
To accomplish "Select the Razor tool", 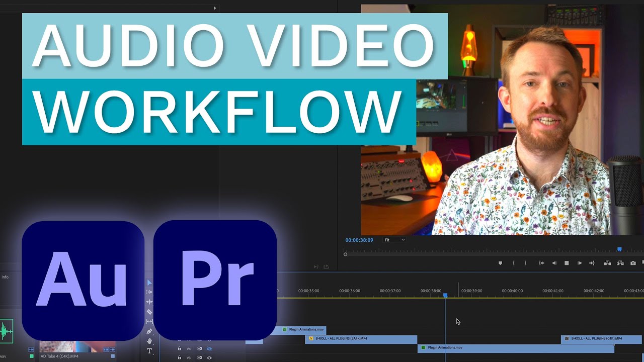I will click(x=149, y=312).
